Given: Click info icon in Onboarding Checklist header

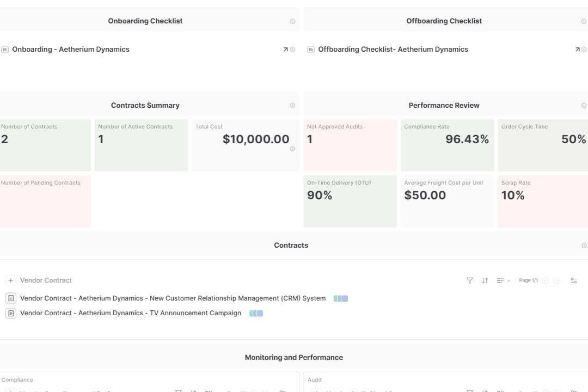Looking at the screenshot, I should coord(292,21).
